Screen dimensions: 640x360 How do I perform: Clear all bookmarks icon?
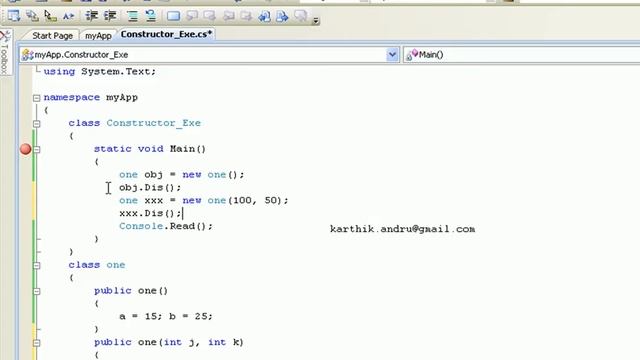click(301, 16)
